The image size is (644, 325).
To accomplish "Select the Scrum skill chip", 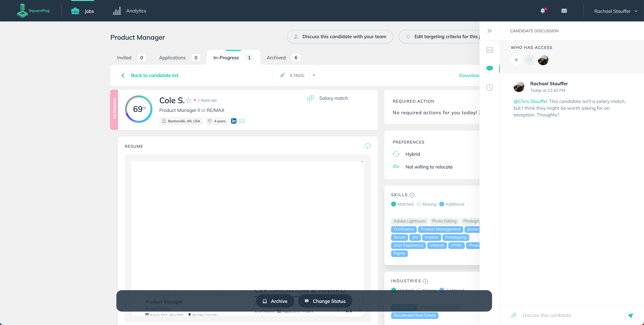I will click(399, 237).
